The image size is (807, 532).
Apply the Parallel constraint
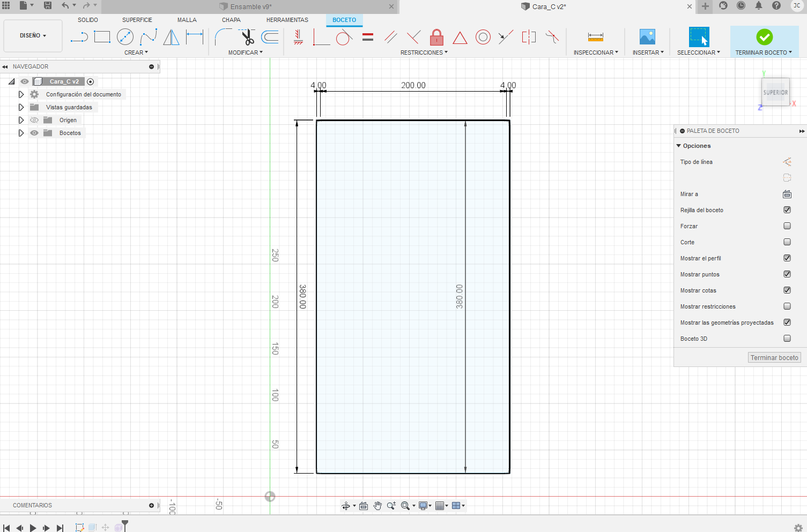click(391, 37)
